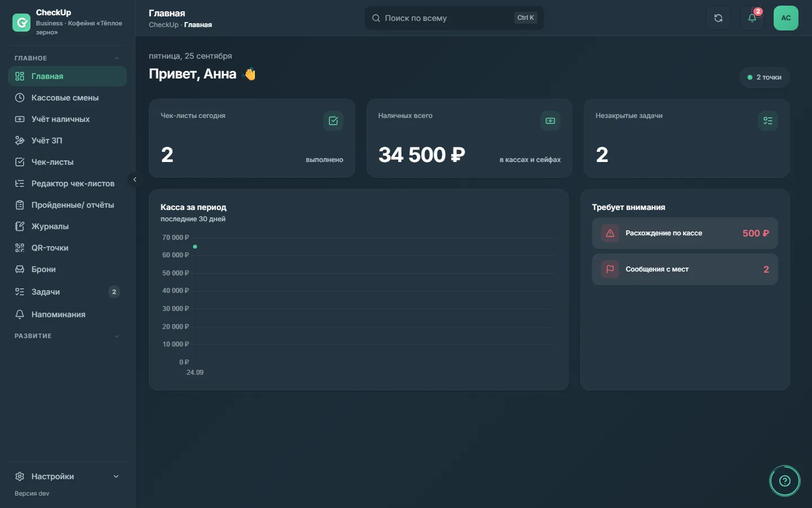Click the CheckUp logo icon

pos(21,23)
